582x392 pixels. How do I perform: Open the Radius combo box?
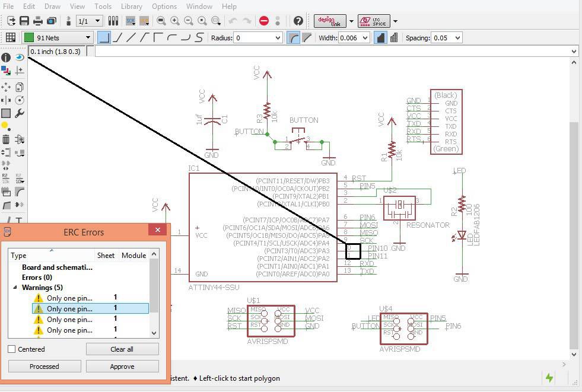coord(257,37)
